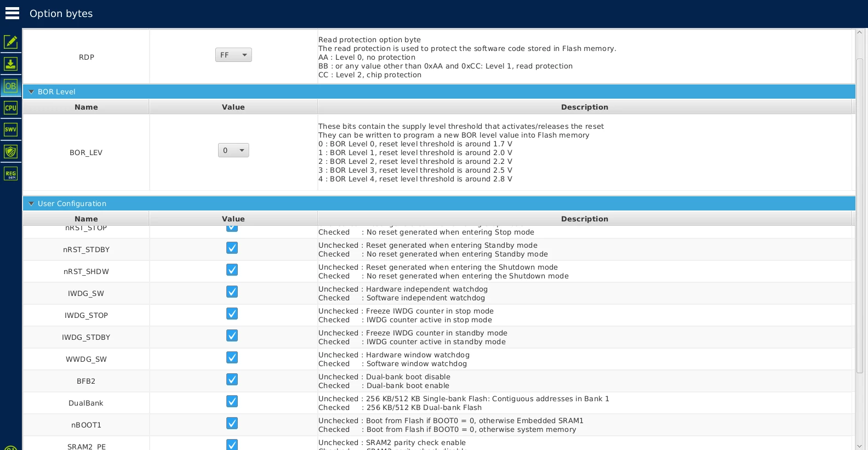Screen dimensions: 868x450
Task: Open the SWV viewer icon
Action: [10, 130]
